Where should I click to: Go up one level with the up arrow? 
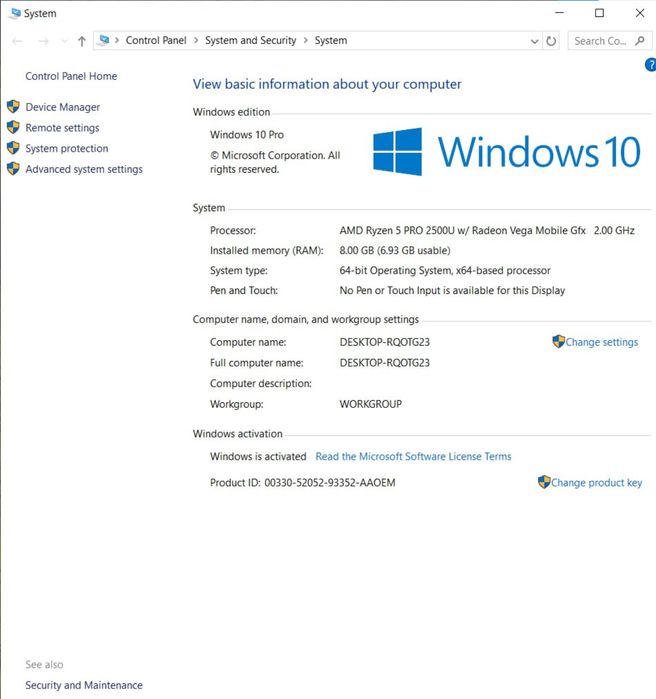click(82, 41)
